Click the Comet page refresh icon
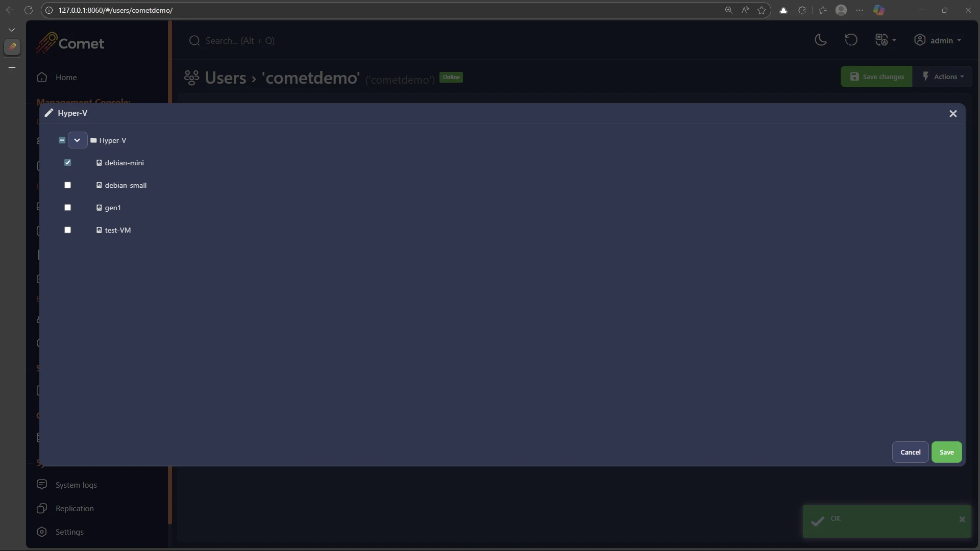This screenshot has height=551, width=980. pyautogui.click(x=851, y=40)
